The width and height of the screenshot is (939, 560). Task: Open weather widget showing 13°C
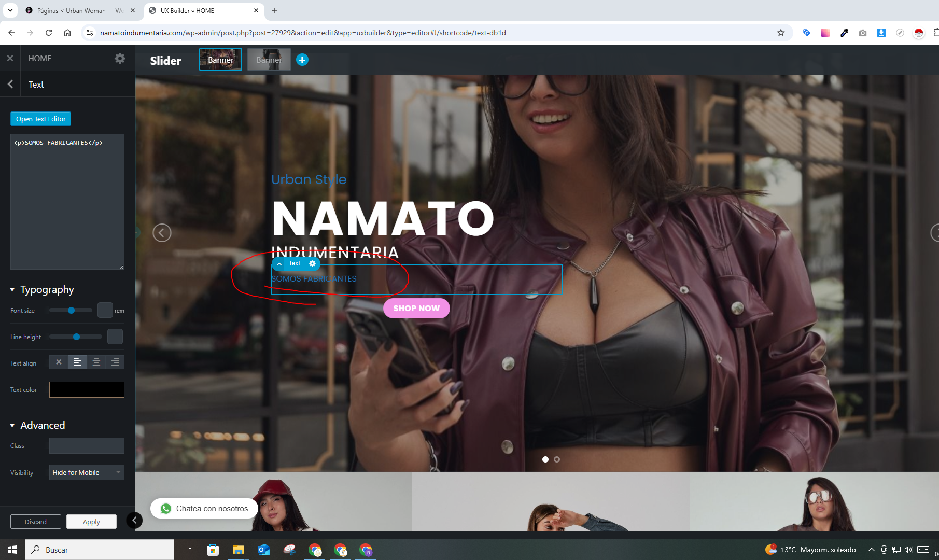click(810, 550)
